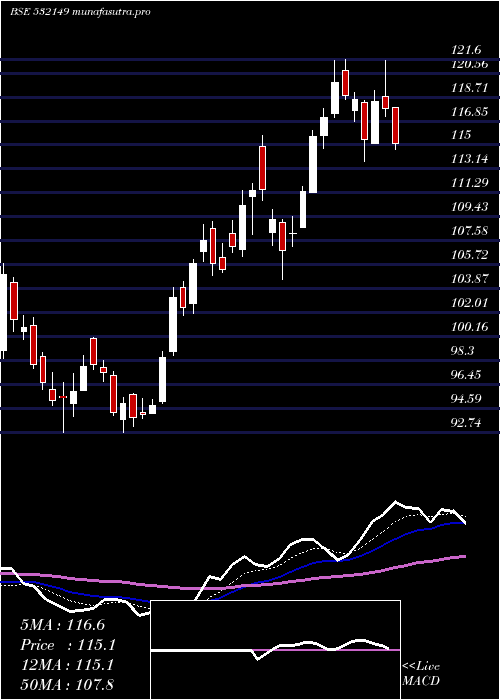
Task: Click the 102.01 price axis label
Action: 469,303
